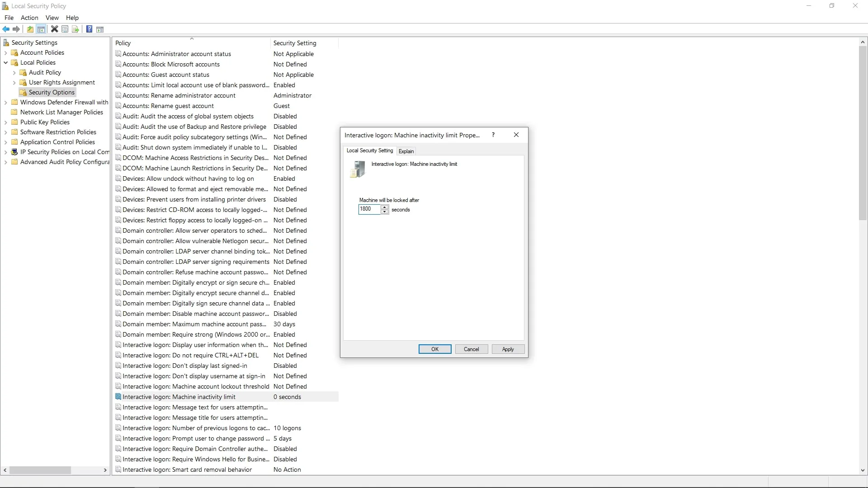Click the Machine inactivity limit policy icon
The height and width of the screenshot is (488, 868).
pyautogui.click(x=118, y=397)
